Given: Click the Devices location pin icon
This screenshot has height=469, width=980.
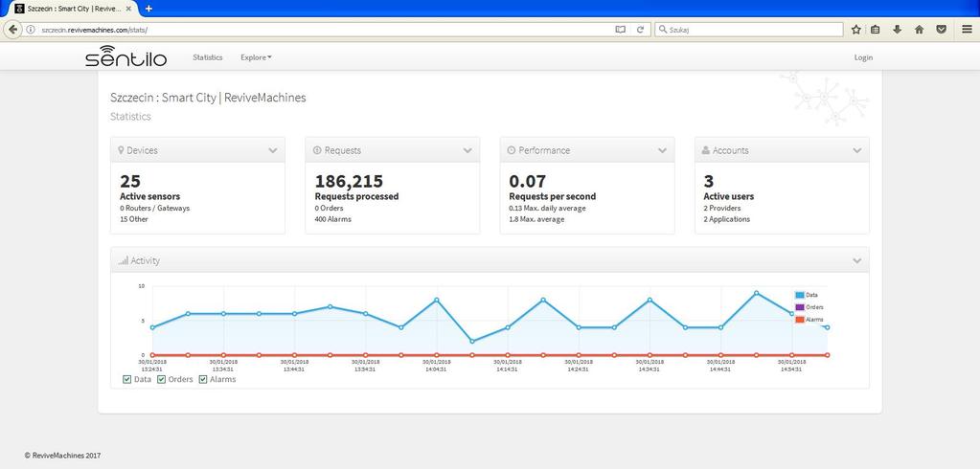Looking at the screenshot, I should [x=121, y=150].
